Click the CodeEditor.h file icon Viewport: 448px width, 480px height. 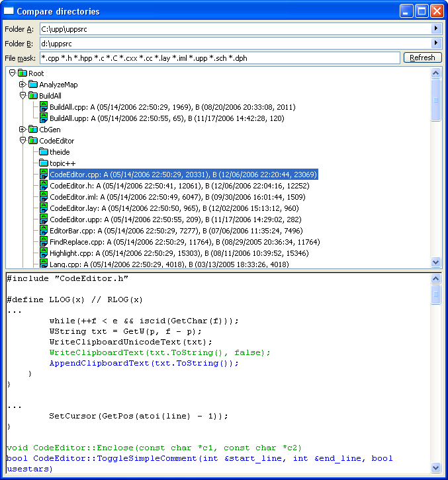click(x=44, y=186)
